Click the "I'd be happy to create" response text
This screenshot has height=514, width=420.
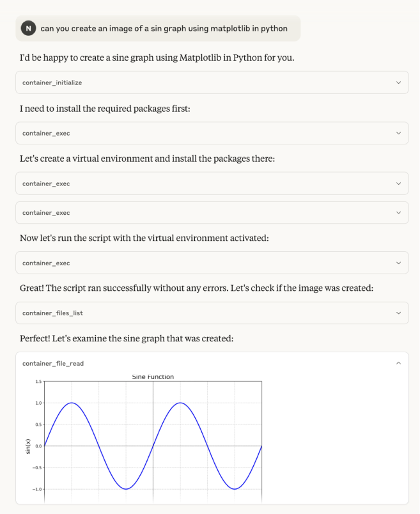pos(157,58)
